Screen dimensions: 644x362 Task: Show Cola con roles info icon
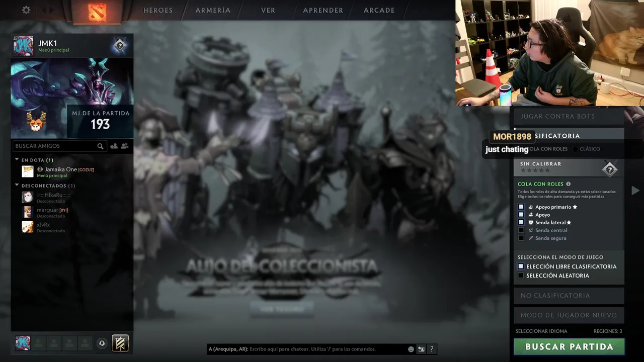coord(569,184)
